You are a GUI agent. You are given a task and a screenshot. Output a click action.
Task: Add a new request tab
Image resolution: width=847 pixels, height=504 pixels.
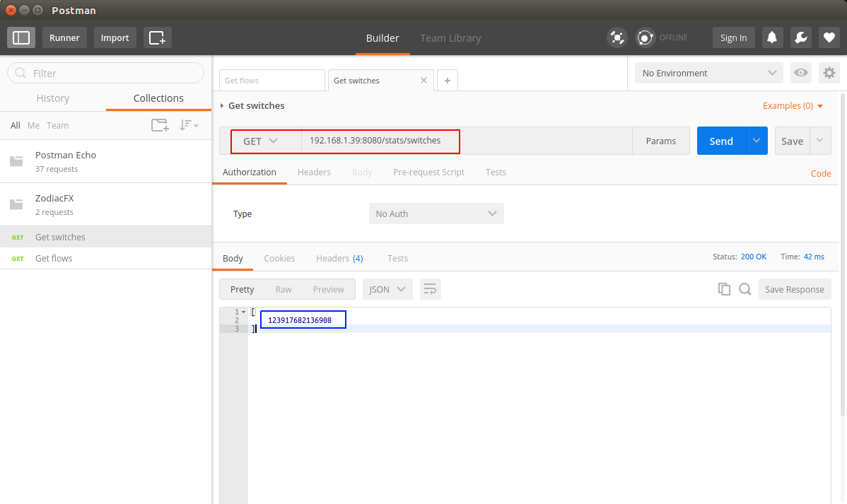coord(448,81)
